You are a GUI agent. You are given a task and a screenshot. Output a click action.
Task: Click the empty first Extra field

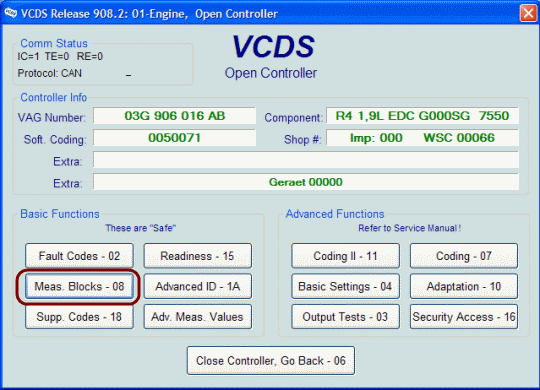(306, 160)
